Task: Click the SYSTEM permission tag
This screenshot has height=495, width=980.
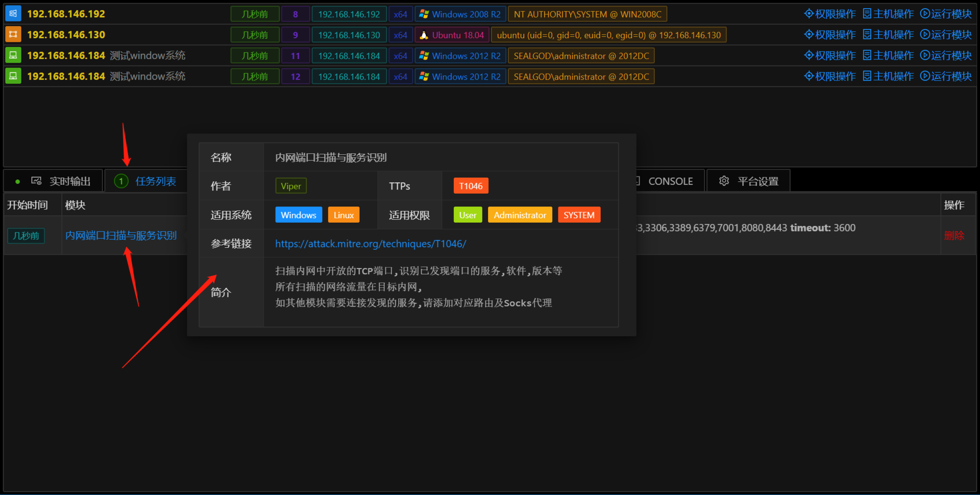Action: coord(579,215)
